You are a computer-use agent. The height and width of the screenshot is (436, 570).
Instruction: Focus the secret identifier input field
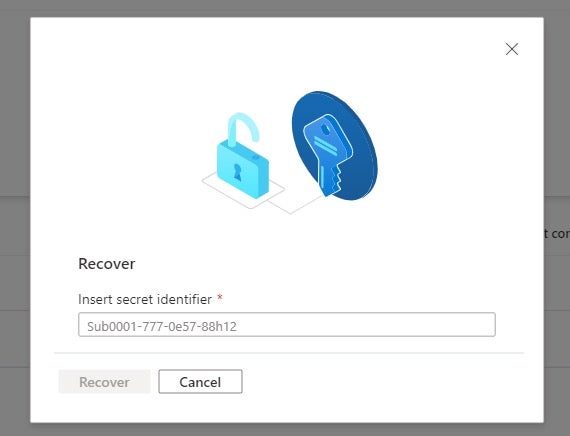tap(286, 324)
